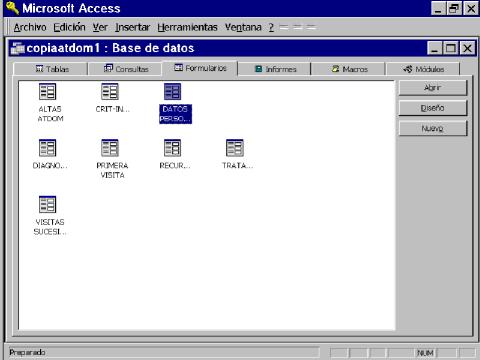
Task: Select the VISITAS SUCESI... form icon
Action: [47, 204]
